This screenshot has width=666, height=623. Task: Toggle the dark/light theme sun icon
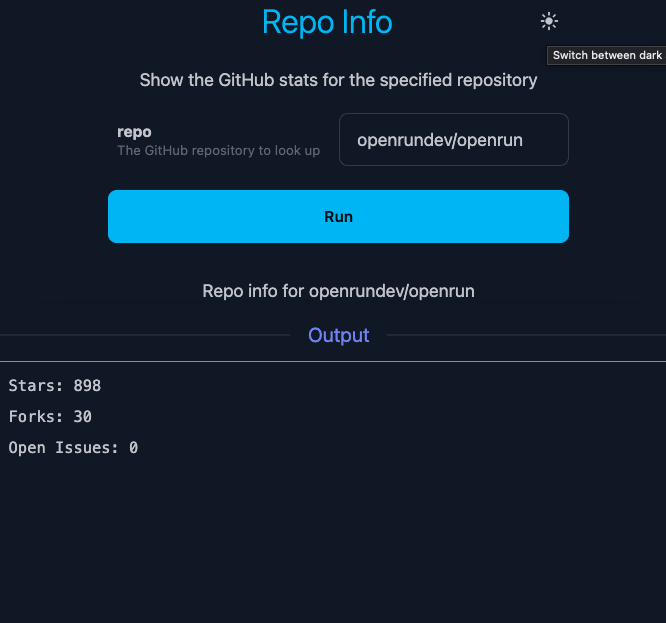click(x=549, y=21)
